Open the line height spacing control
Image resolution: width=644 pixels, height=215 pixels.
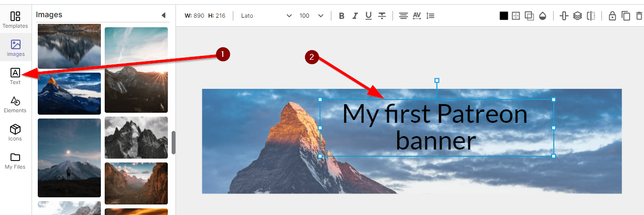pyautogui.click(x=430, y=16)
